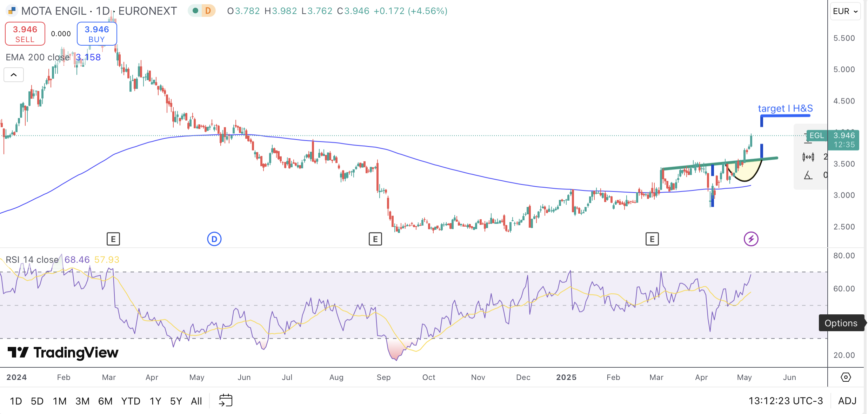This screenshot has width=868, height=414.
Task: Click the earnings E marker near March 2024
Action: point(113,239)
